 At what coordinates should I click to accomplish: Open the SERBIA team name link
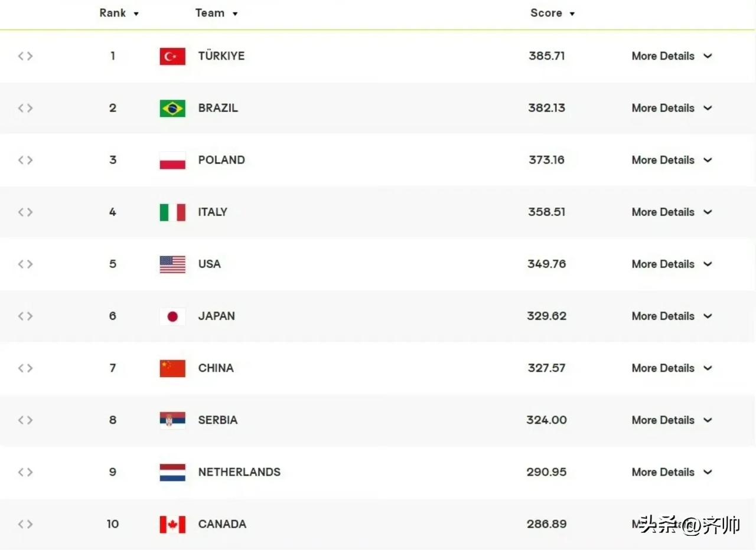(218, 420)
